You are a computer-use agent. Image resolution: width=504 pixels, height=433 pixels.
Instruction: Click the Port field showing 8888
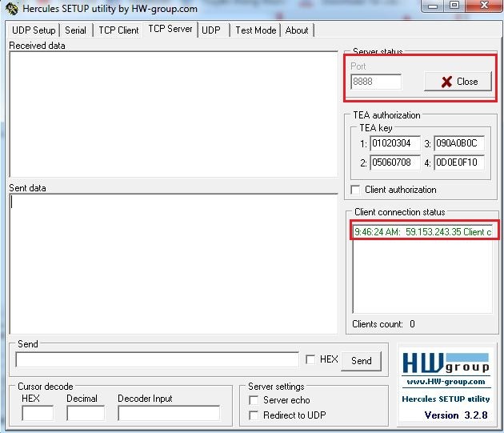pyautogui.click(x=376, y=82)
